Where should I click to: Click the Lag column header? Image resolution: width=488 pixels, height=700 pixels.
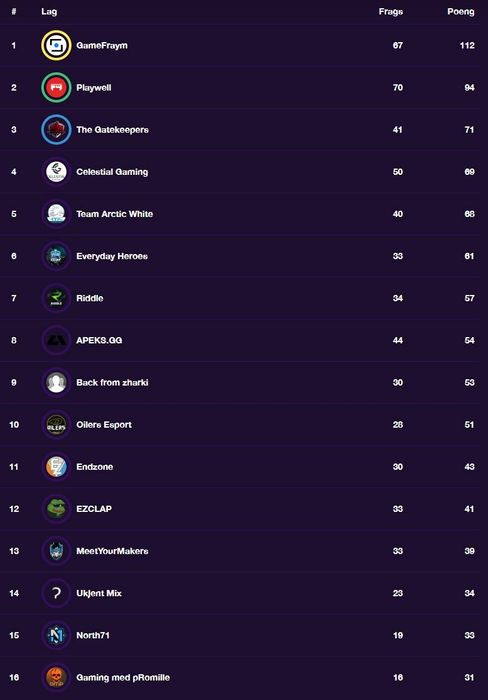pos(49,12)
